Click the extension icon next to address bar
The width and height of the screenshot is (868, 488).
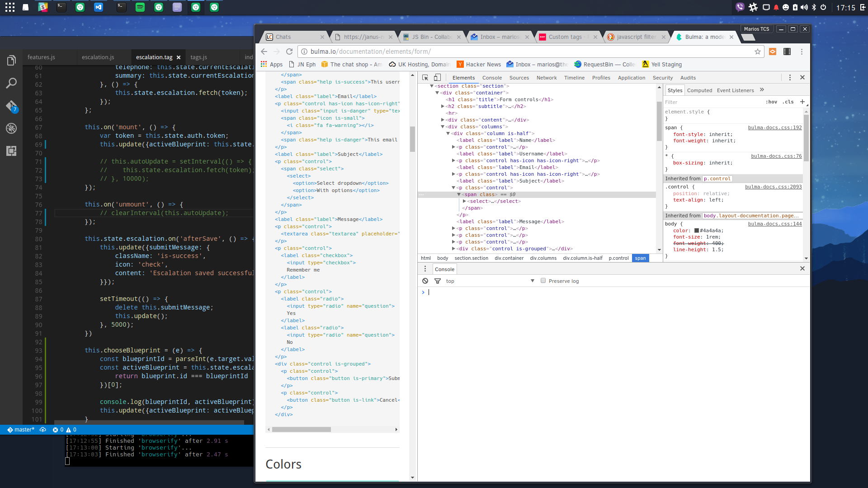coord(773,52)
